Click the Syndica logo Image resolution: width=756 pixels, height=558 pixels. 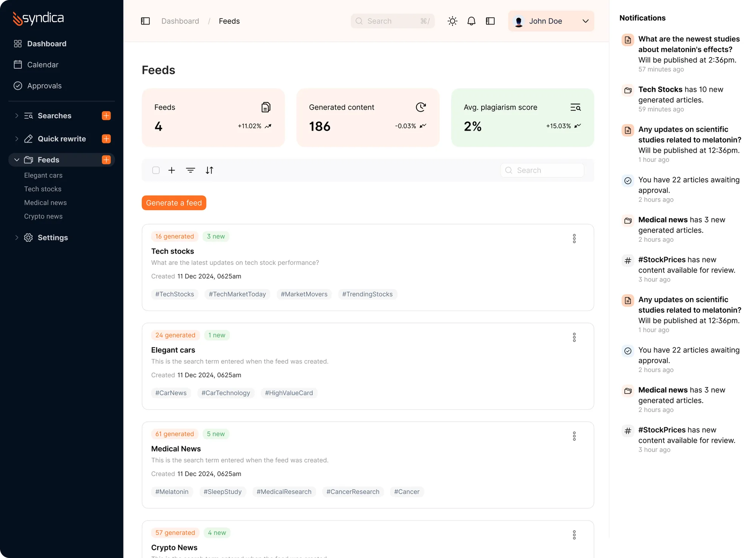click(38, 18)
